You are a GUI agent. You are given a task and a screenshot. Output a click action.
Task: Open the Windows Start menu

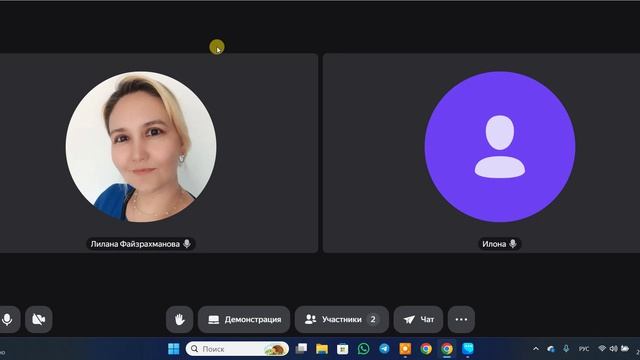coord(173,349)
